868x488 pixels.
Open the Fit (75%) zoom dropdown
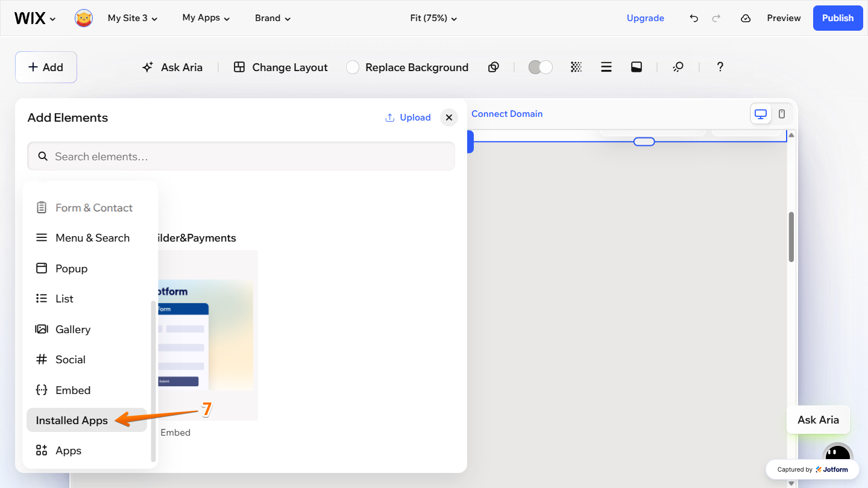433,18
